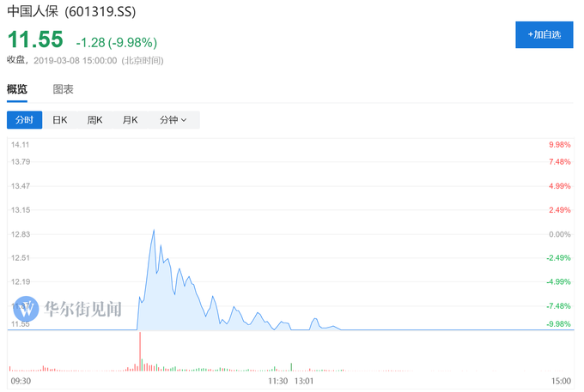
Task: Click the intraday price peak near 12.83
Action: [x=154, y=231]
